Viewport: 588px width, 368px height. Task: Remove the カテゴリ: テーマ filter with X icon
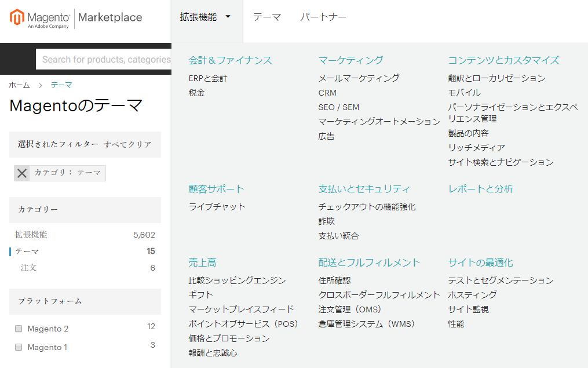[x=22, y=173]
